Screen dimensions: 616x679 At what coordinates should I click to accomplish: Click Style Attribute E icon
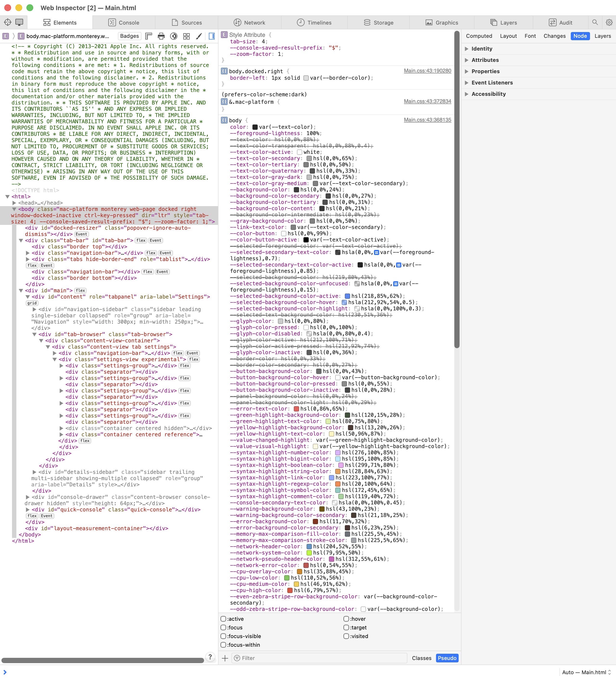coord(224,35)
